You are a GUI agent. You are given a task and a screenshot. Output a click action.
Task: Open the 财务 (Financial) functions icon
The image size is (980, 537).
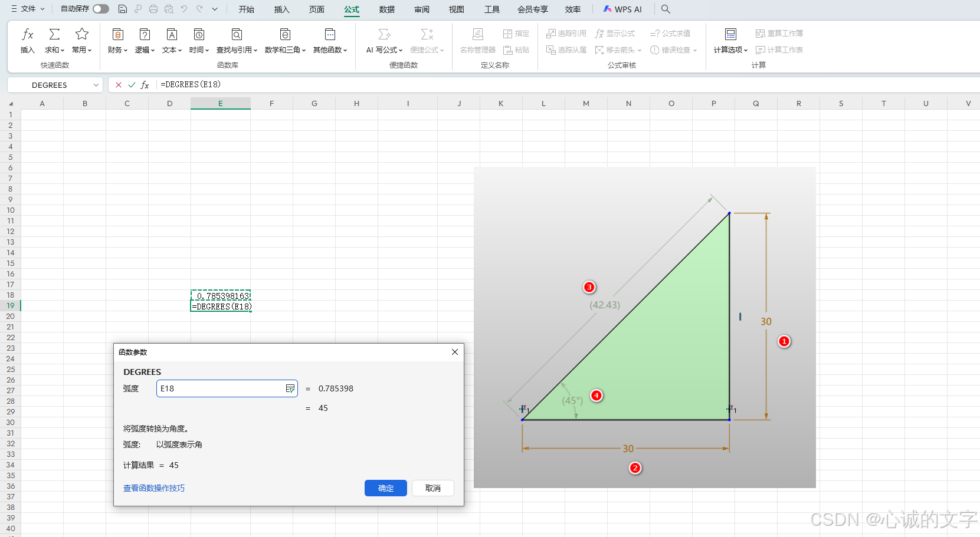[x=117, y=41]
